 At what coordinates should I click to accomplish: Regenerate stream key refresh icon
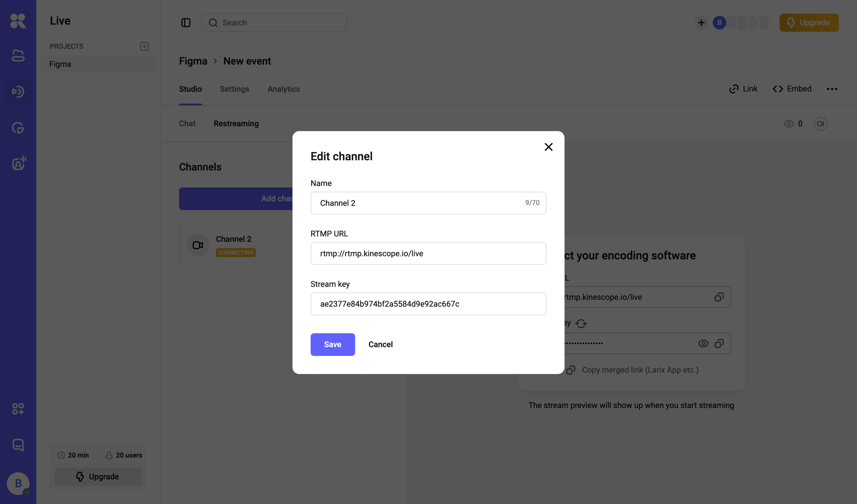(x=581, y=323)
